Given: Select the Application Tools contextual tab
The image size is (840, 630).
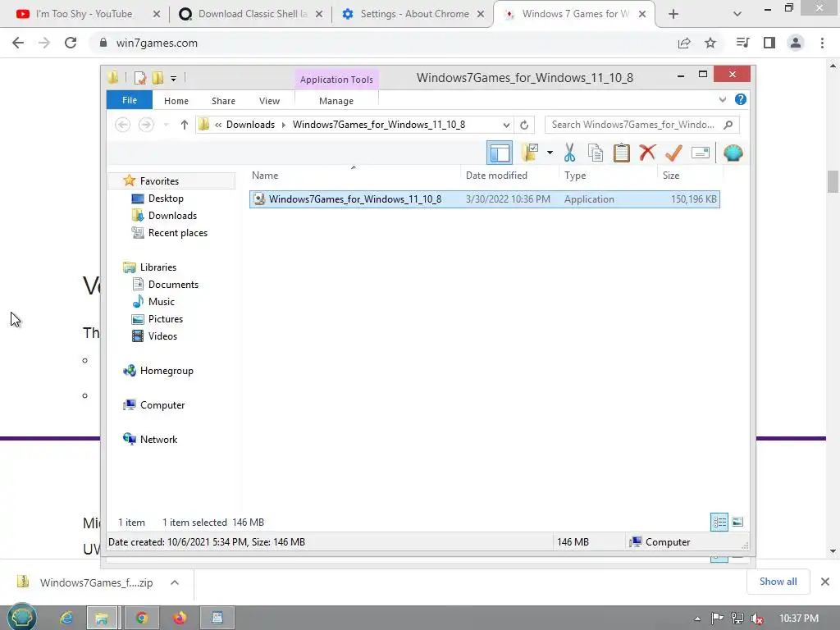Looking at the screenshot, I should click(x=336, y=80).
